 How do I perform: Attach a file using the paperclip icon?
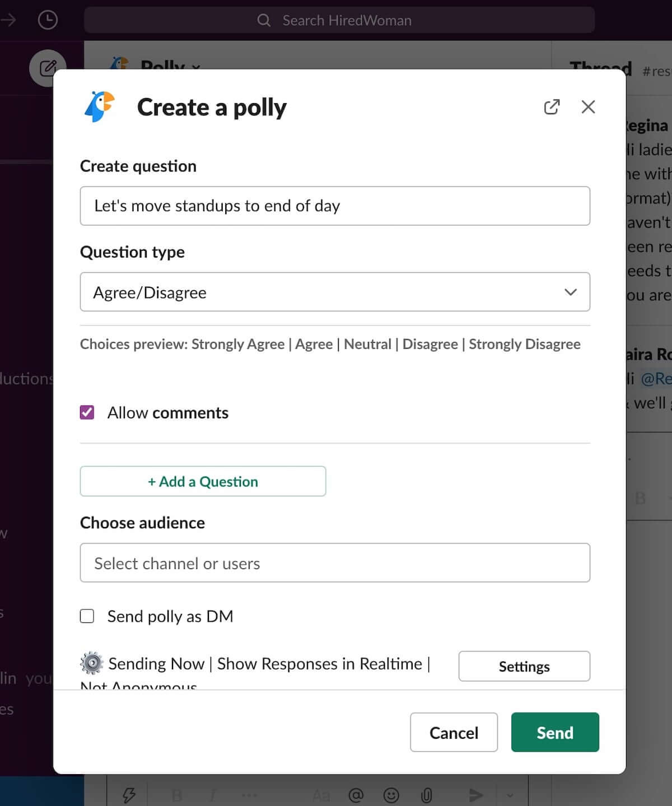pos(427,794)
